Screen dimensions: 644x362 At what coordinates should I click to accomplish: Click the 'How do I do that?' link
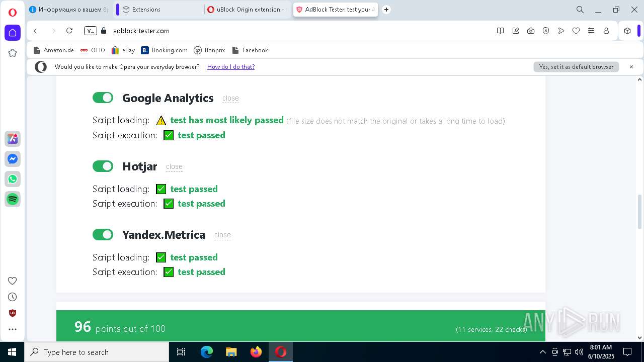coord(231,67)
